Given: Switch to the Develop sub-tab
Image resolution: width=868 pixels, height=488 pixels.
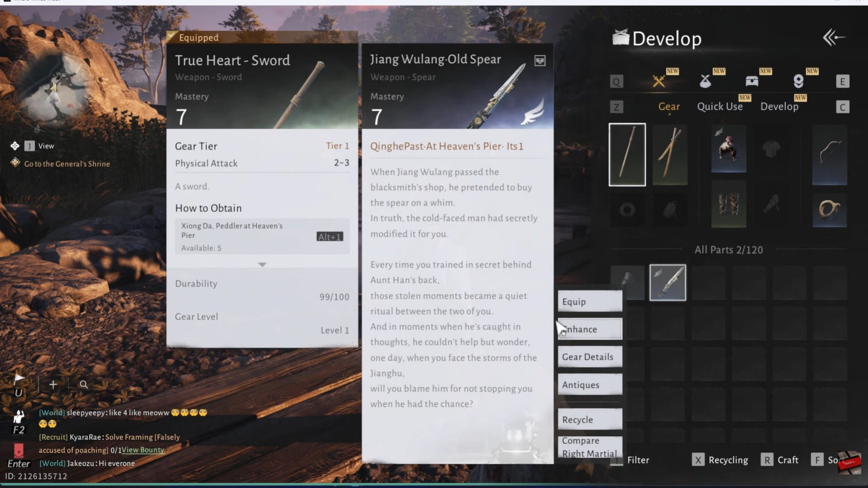Looking at the screenshot, I should click(779, 107).
